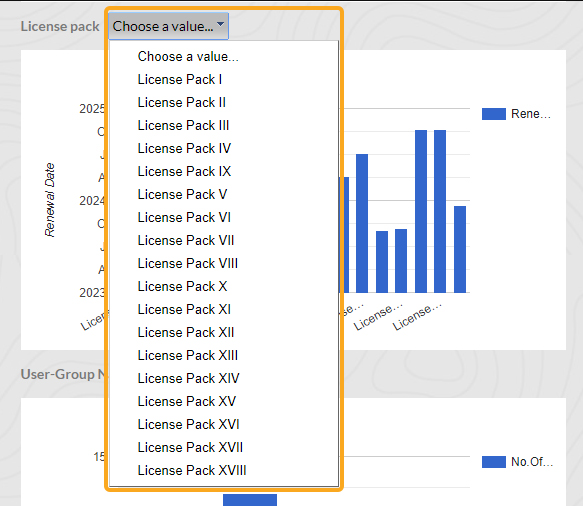Image resolution: width=583 pixels, height=506 pixels.
Task: Select License Pack II from the list
Action: tap(224, 103)
